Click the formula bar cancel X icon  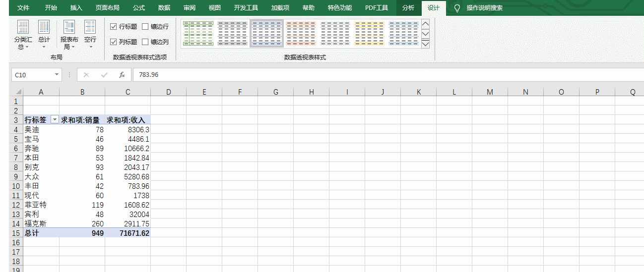point(86,75)
